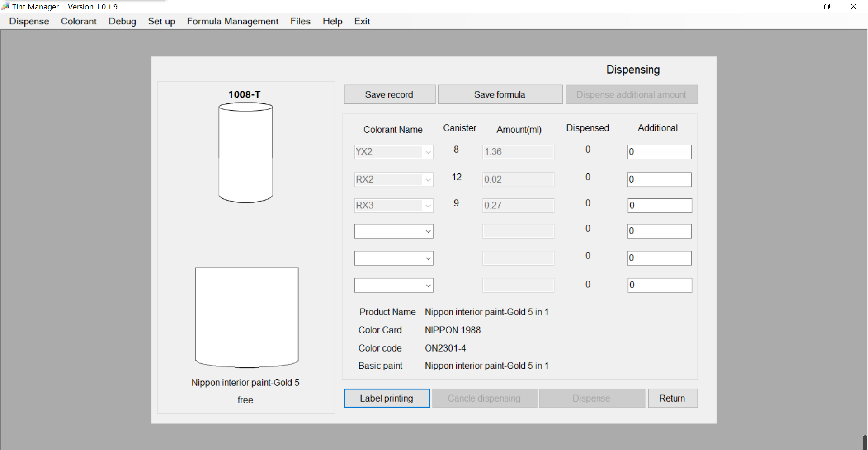Expand the YX2 colorant dropdown

[428, 152]
